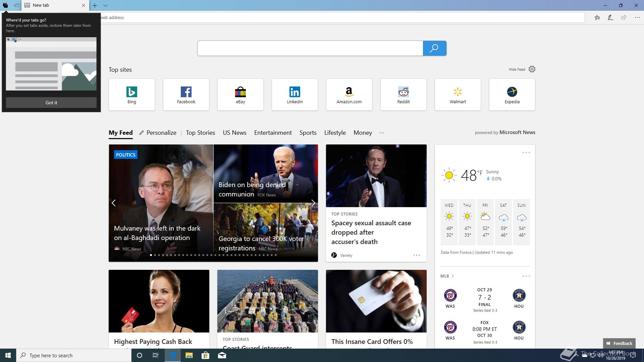Open the Reddit top site tile

click(x=404, y=95)
